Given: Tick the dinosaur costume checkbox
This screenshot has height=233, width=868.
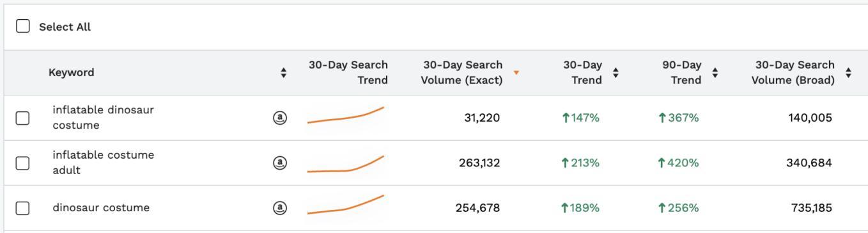Looking at the screenshot, I should 22,207.
